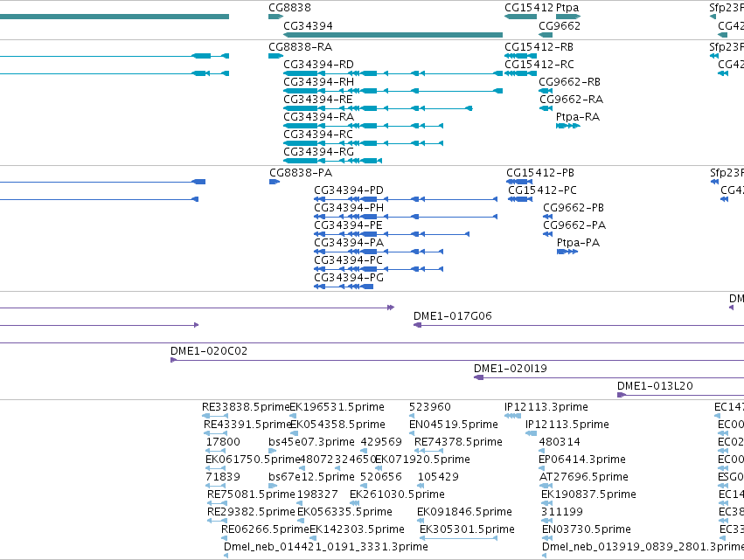Click EST RE06266.5prime

[x=265, y=529]
